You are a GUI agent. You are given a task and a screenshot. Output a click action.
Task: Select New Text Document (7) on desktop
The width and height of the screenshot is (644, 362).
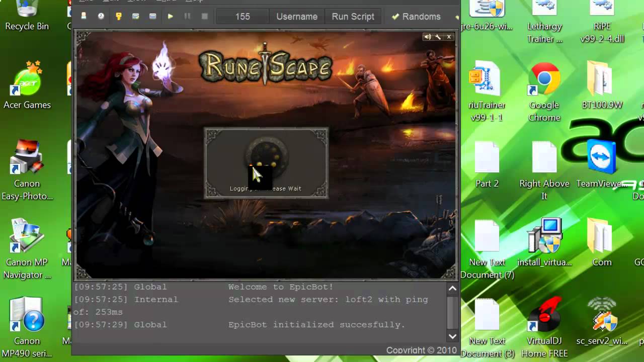(x=487, y=249)
